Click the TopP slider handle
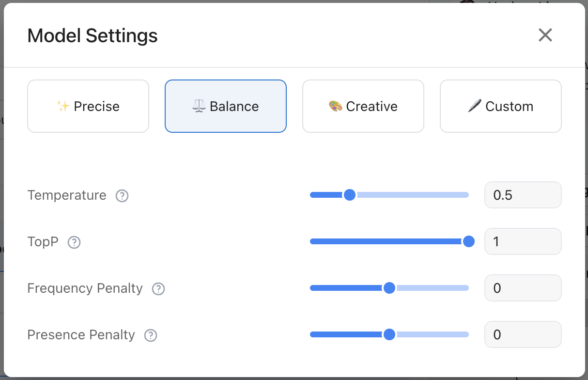 [468, 241]
